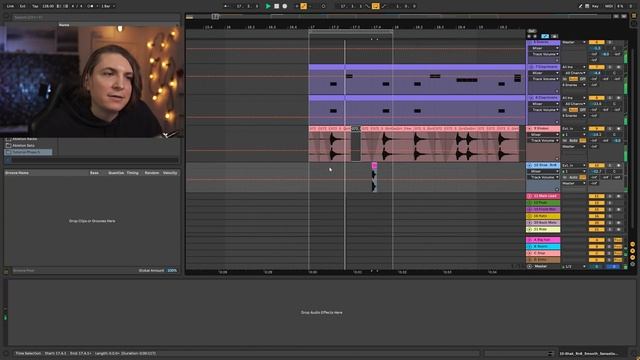Open track 7 Track Volume automation chooser
The image size is (640, 360).
pyautogui.click(x=544, y=79)
